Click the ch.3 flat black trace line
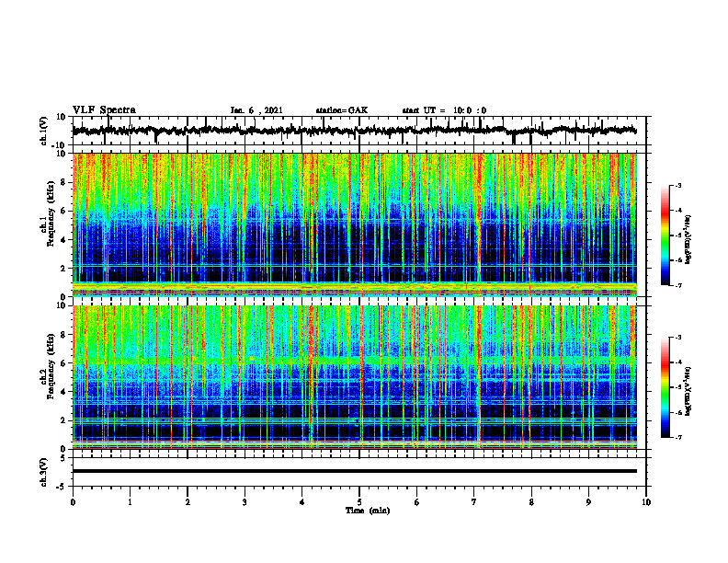728x563 pixels. [x=354, y=471]
